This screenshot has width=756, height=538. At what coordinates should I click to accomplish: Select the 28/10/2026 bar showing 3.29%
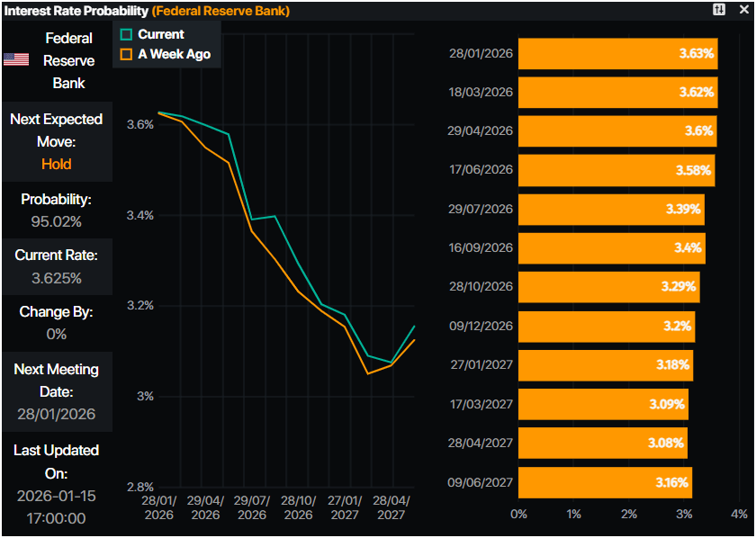point(608,287)
